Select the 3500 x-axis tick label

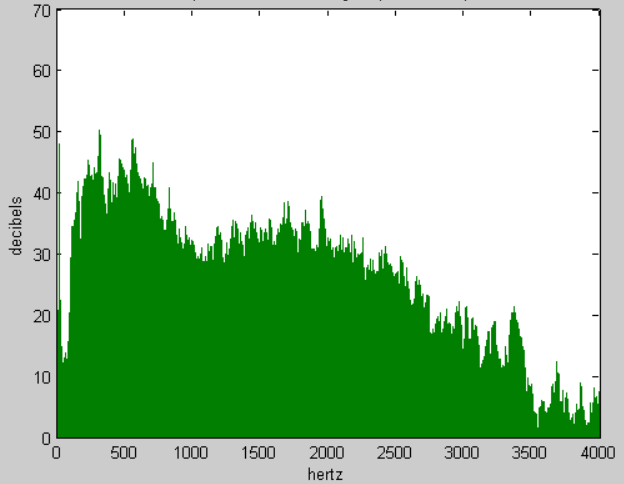pyautogui.click(x=532, y=453)
